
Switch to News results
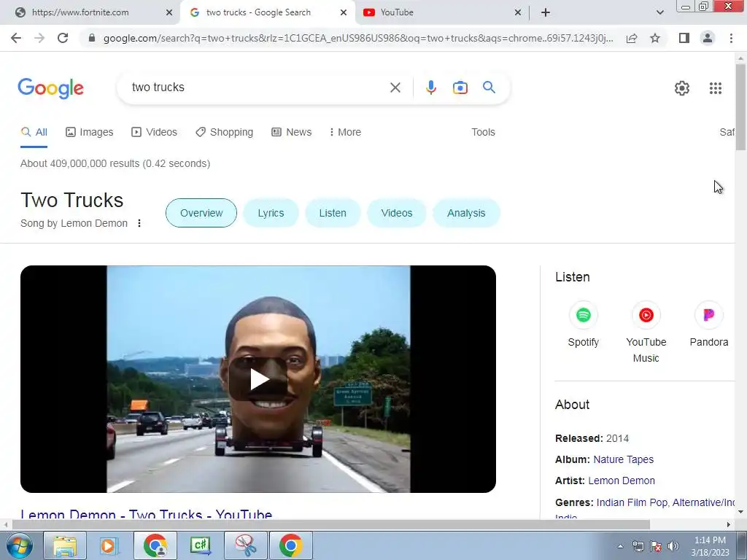click(292, 133)
